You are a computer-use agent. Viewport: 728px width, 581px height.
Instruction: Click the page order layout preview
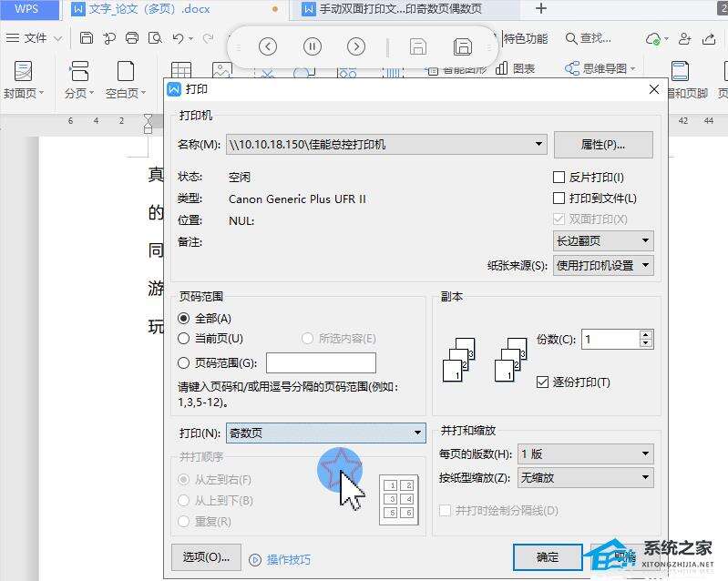click(399, 499)
